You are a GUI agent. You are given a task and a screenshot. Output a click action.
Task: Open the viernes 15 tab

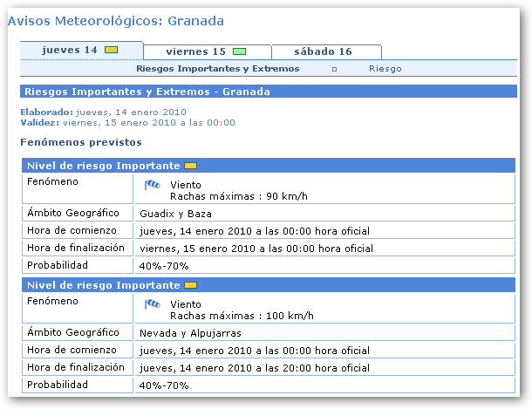click(196, 51)
